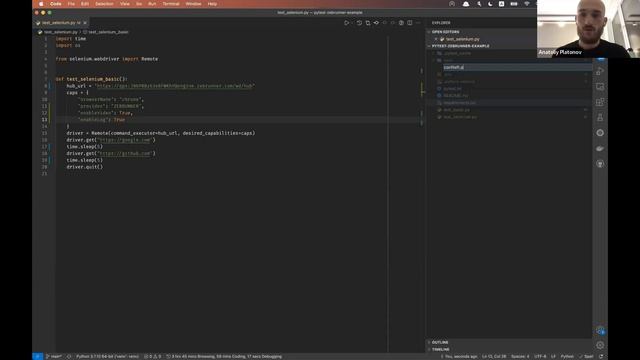Click the google.com URL in code
This screenshot has height=360, width=640.
click(x=124, y=140)
